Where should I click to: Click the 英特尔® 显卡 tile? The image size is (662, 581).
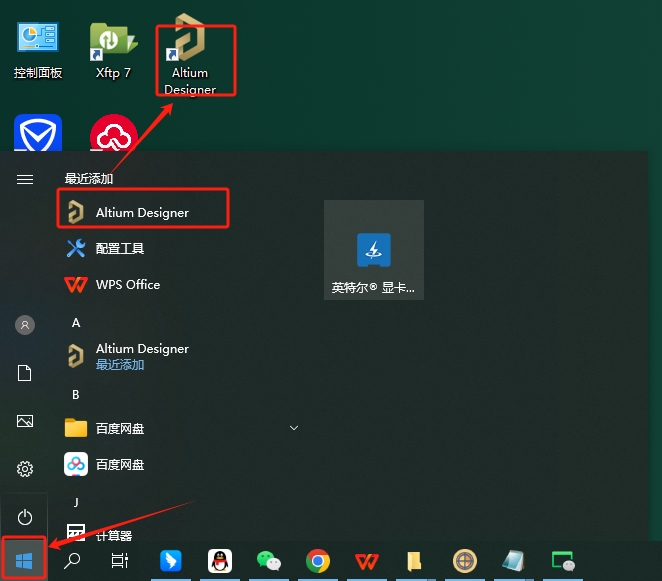374,250
